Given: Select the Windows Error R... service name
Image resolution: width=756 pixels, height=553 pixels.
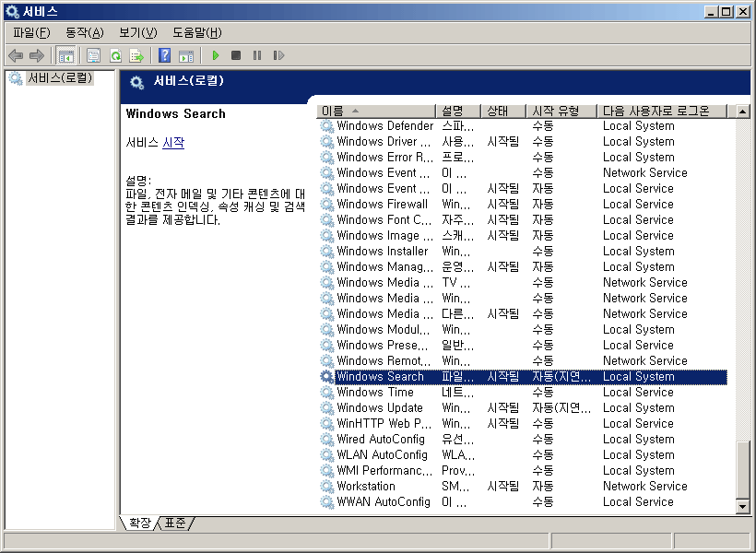Looking at the screenshot, I should [x=384, y=158].
